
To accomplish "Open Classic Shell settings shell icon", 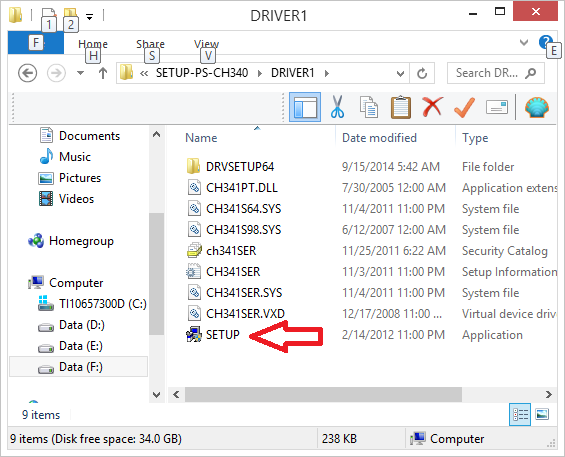I will pyautogui.click(x=537, y=107).
